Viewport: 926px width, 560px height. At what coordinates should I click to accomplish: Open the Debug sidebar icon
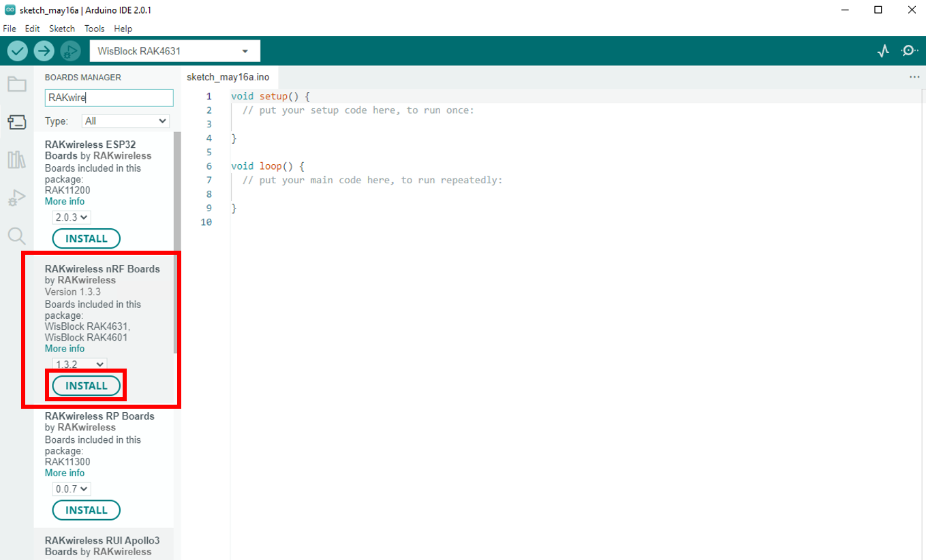point(16,198)
